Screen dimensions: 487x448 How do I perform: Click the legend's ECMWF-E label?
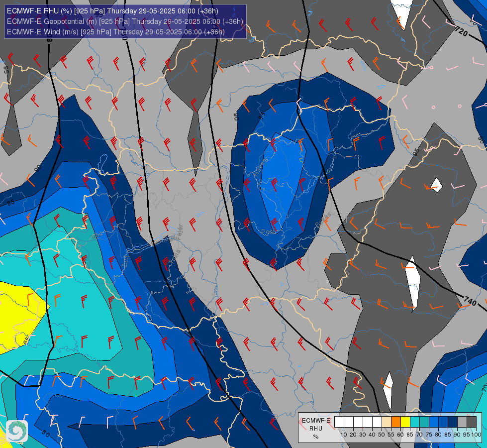coord(316,420)
